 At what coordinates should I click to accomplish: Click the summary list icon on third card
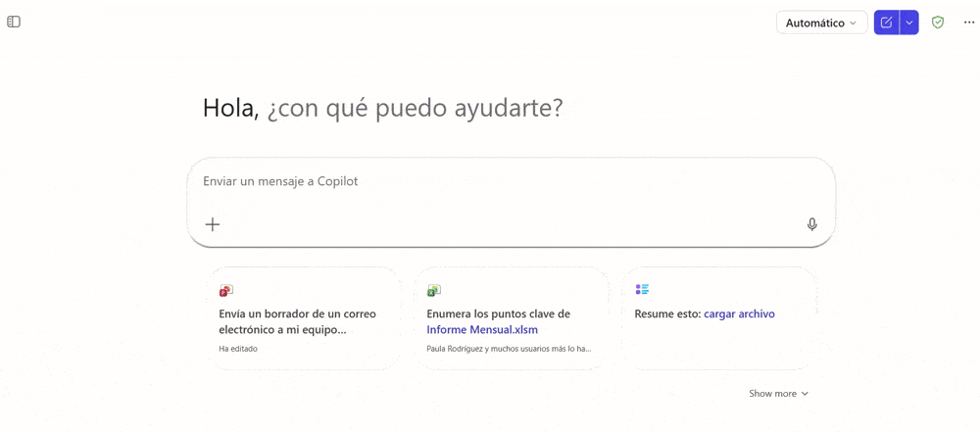point(642,290)
